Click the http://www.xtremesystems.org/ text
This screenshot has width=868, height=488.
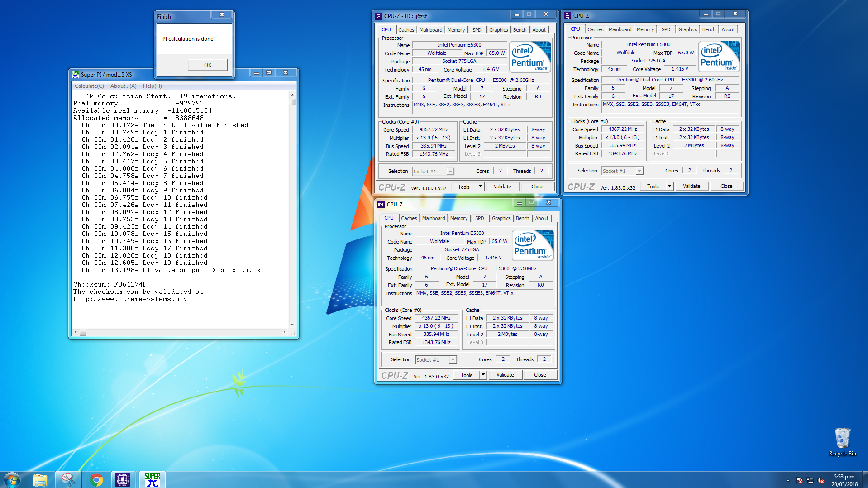(132, 299)
